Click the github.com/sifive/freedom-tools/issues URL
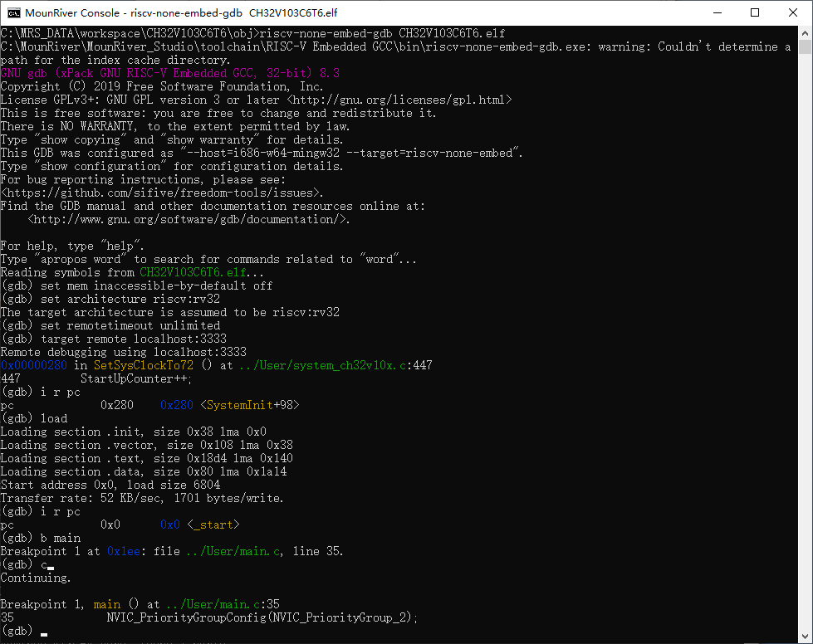The image size is (813, 644). pyautogui.click(x=159, y=193)
